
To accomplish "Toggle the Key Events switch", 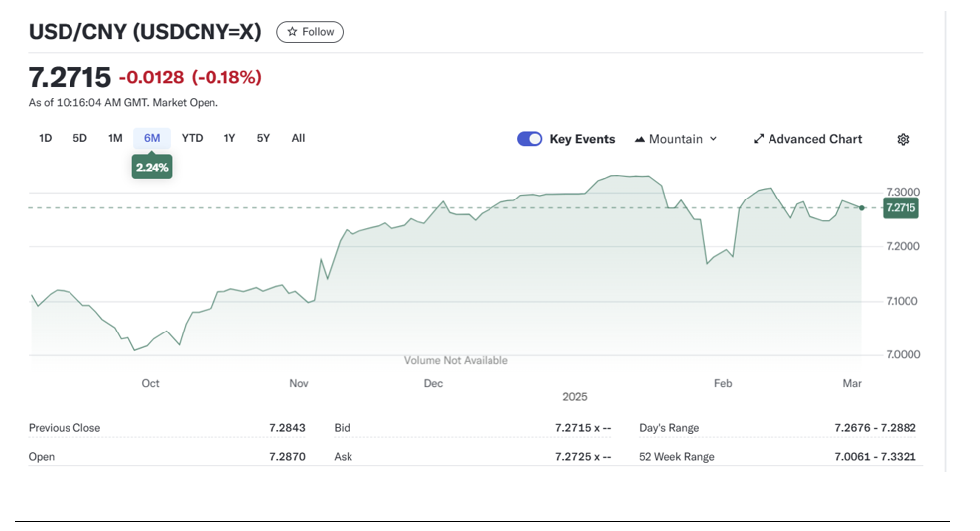I will coord(530,139).
